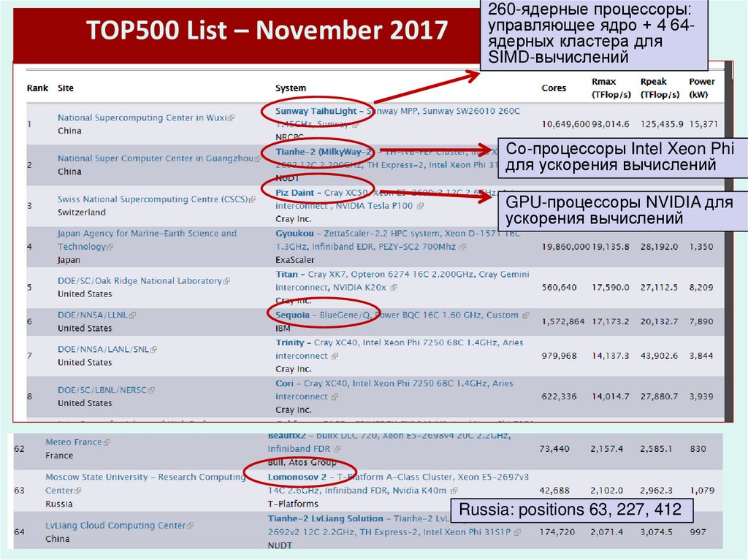Screen dimensions: 748x560
Task: Open Cori system link
Action: (284, 383)
